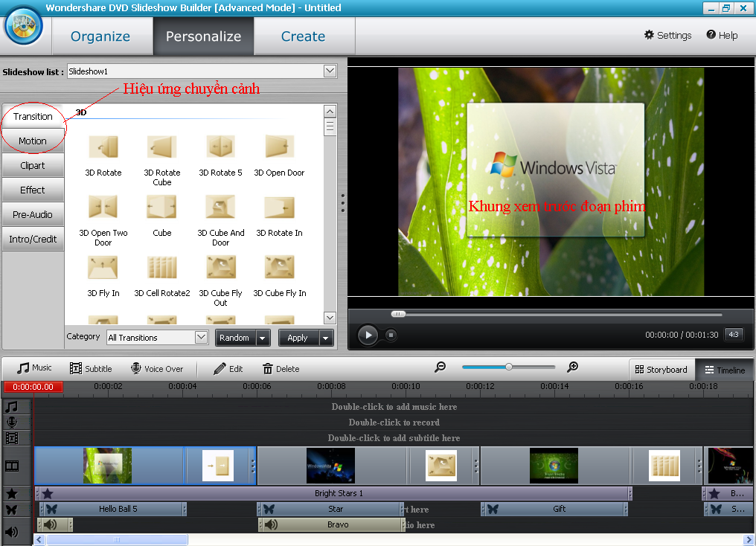The height and width of the screenshot is (546, 756).
Task: Switch to Storyboard view
Action: pyautogui.click(x=661, y=370)
